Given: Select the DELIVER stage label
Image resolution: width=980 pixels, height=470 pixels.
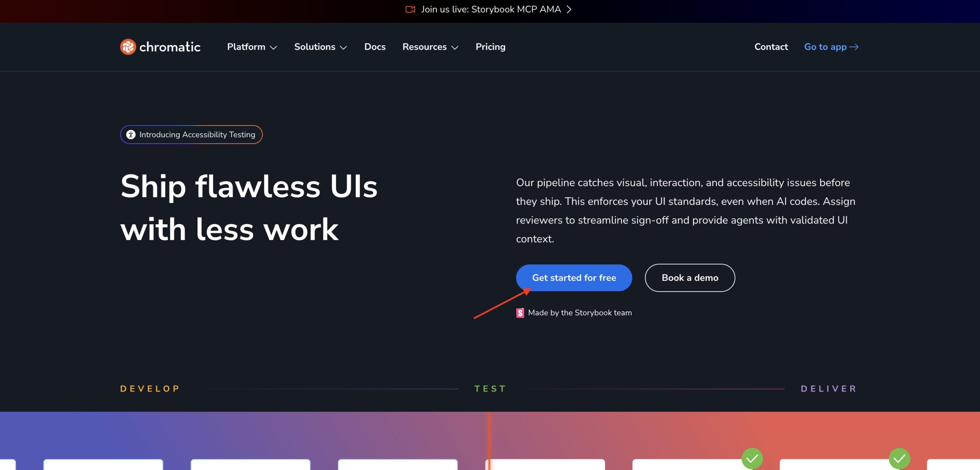Looking at the screenshot, I should pyautogui.click(x=828, y=389).
